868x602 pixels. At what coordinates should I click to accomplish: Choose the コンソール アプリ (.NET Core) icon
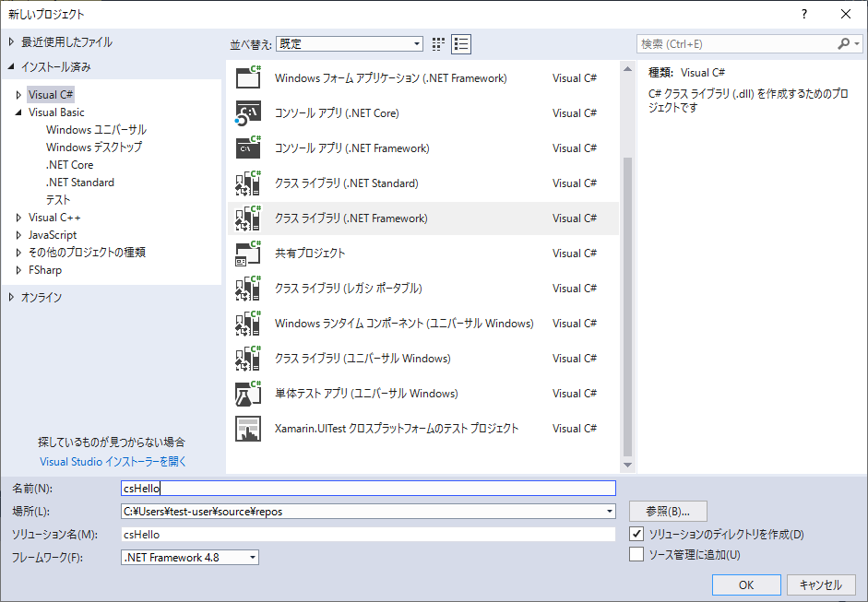click(248, 112)
